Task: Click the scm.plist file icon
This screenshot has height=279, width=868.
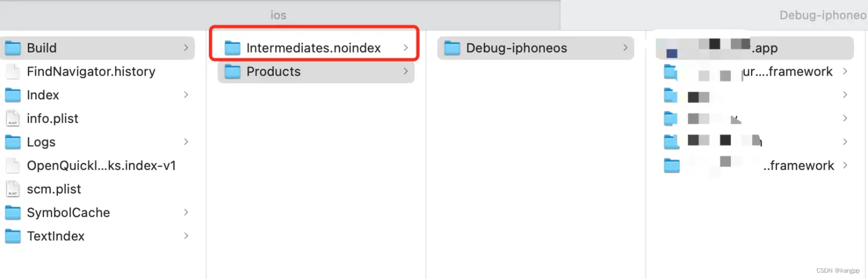Action: [13, 189]
